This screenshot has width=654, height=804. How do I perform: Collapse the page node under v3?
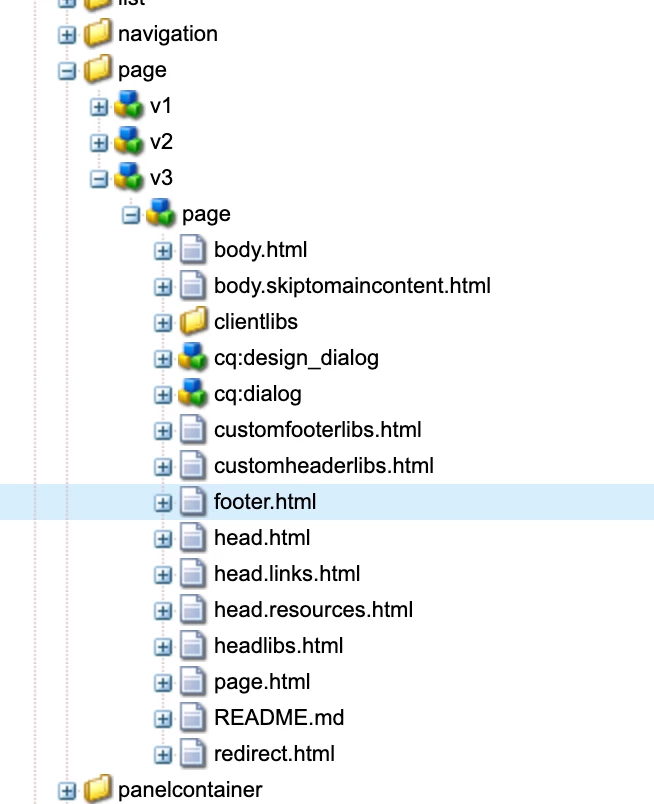(x=130, y=215)
